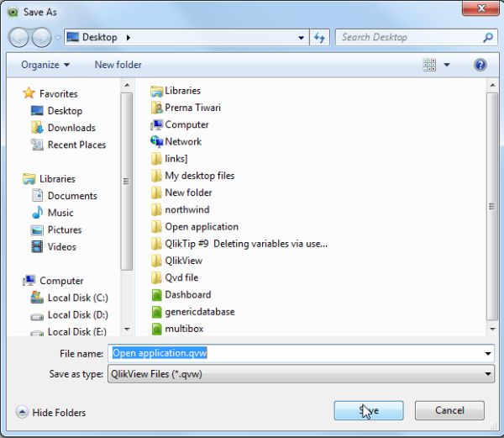504x438 pixels.
Task: Click the genericdatabase QlikView file icon
Action: 156,312
